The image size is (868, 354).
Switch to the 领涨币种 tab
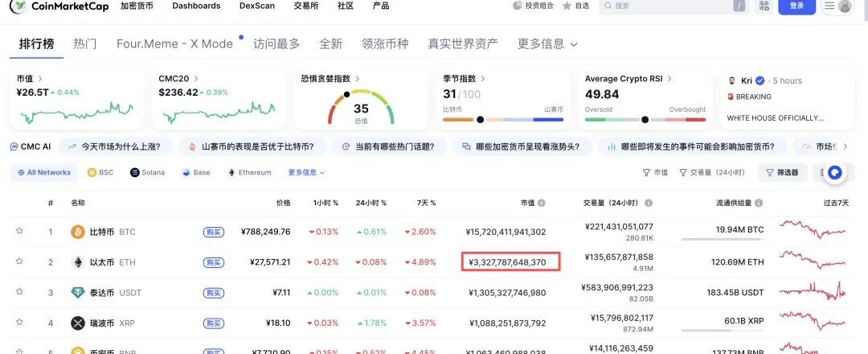[x=385, y=43]
